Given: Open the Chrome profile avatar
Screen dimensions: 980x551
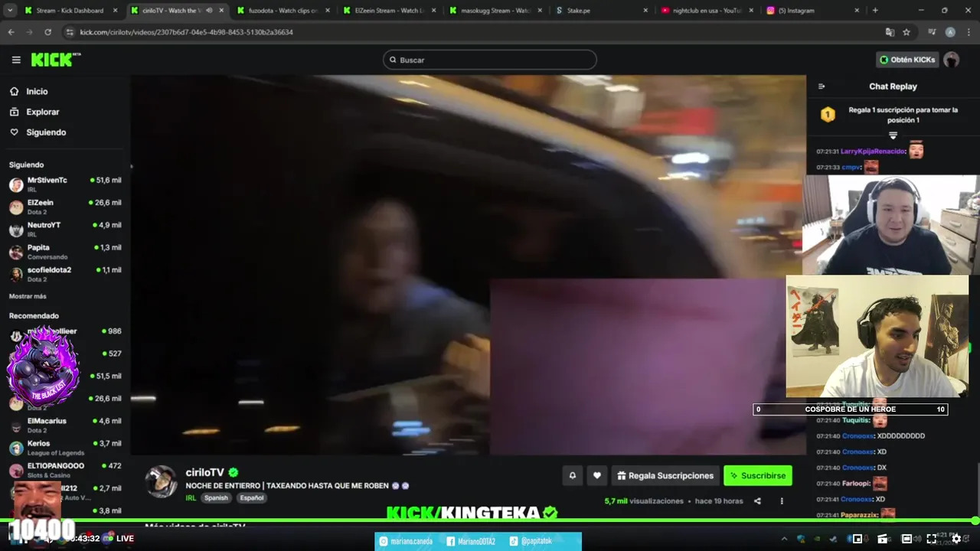Looking at the screenshot, I should coord(950,32).
